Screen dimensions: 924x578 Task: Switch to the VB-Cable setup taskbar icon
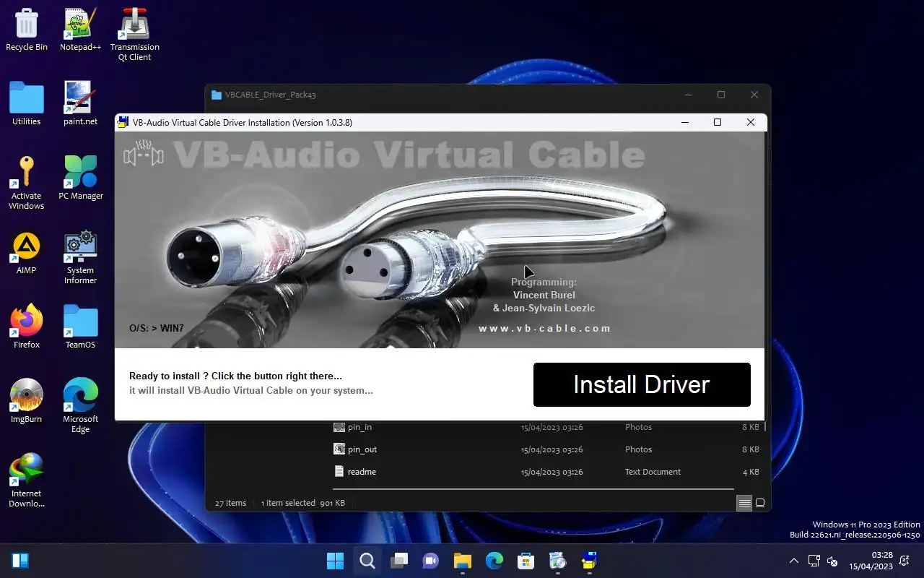pos(589,561)
